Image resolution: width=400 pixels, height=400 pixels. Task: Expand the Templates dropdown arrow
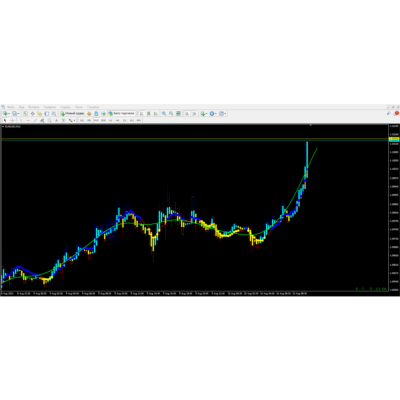[x=226, y=114]
